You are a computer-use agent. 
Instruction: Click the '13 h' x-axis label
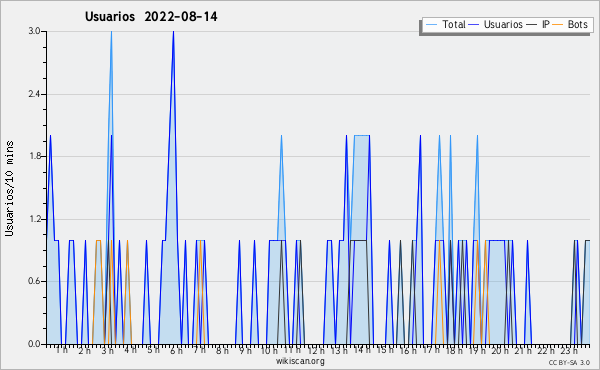pyautogui.click(x=339, y=350)
